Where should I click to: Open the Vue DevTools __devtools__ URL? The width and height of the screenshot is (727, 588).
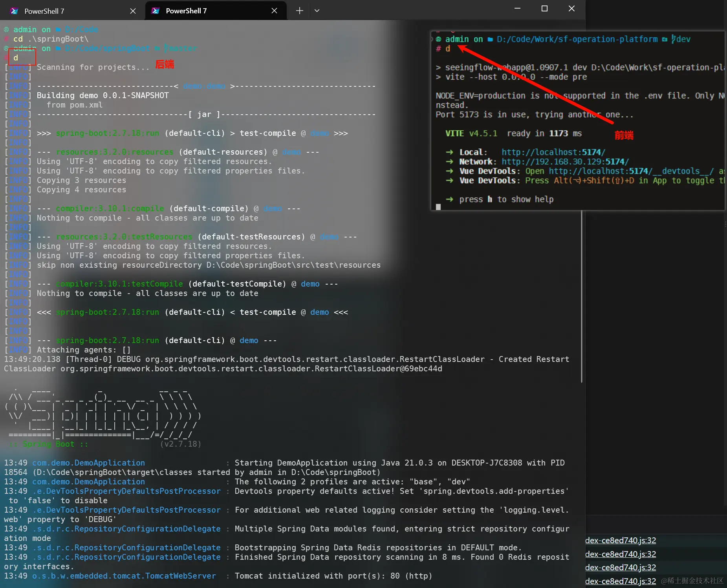(631, 171)
